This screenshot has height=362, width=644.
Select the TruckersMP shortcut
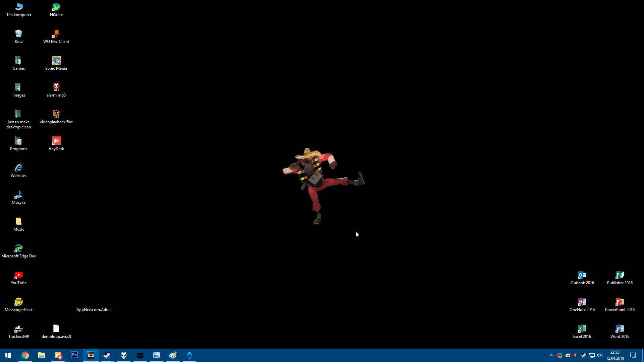(19, 331)
